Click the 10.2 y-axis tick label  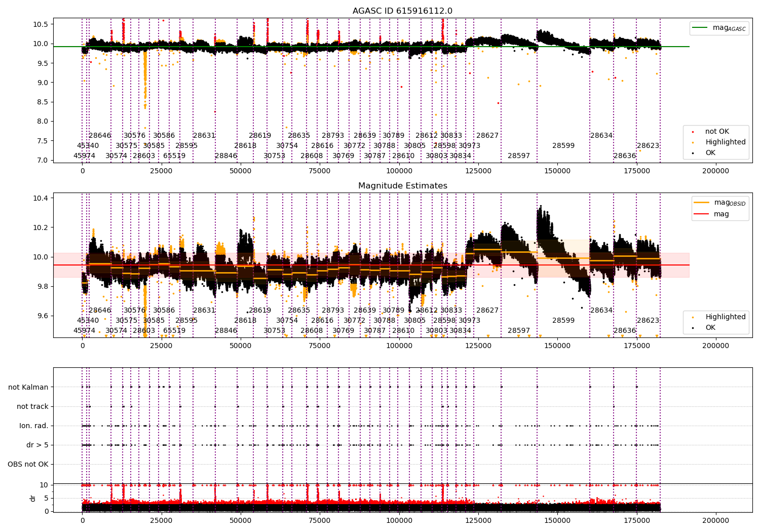[x=41, y=227]
